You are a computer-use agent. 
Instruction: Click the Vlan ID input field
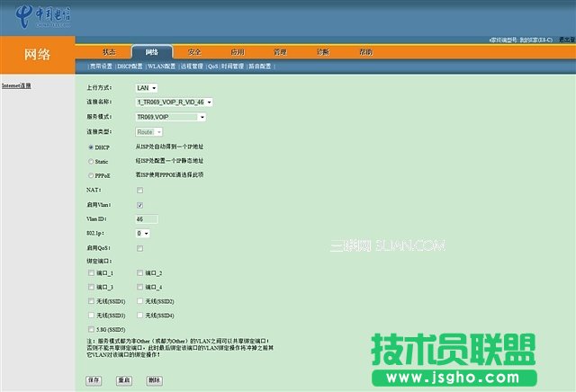[x=147, y=218]
